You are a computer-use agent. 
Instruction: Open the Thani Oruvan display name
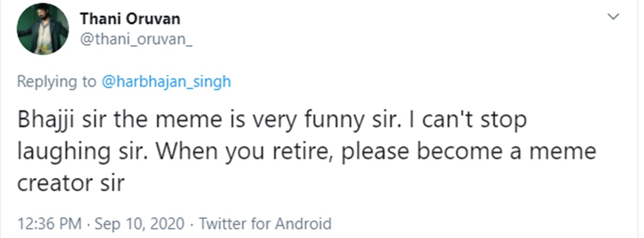(130, 19)
